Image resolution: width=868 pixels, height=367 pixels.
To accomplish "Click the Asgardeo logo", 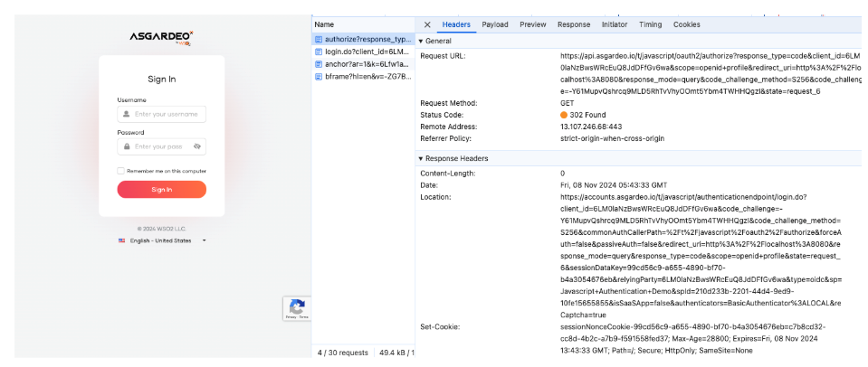I will tap(162, 38).
